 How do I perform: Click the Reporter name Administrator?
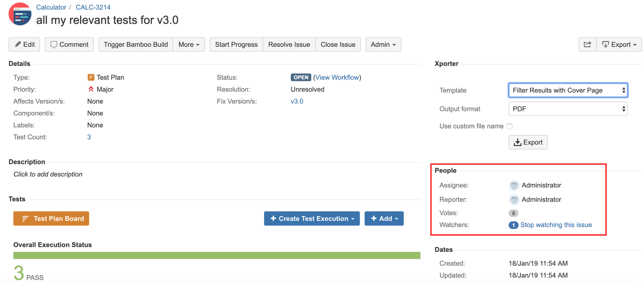click(x=541, y=199)
